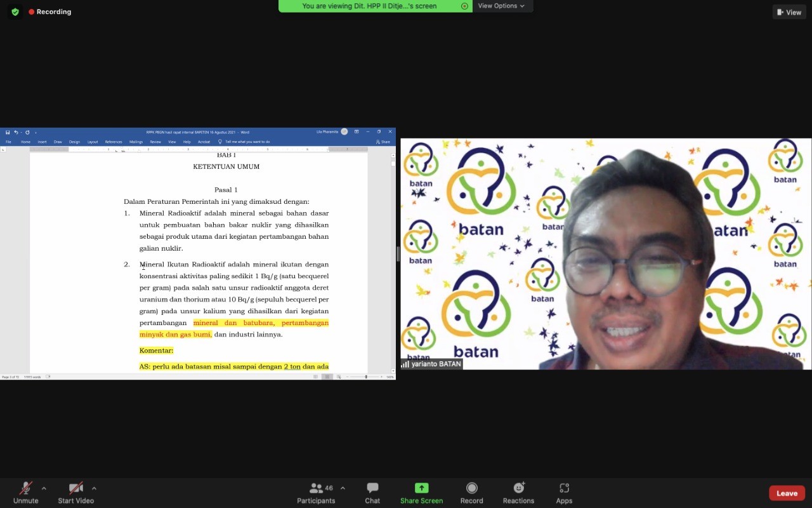Open audio options arrow next to Unmute

coord(44,488)
